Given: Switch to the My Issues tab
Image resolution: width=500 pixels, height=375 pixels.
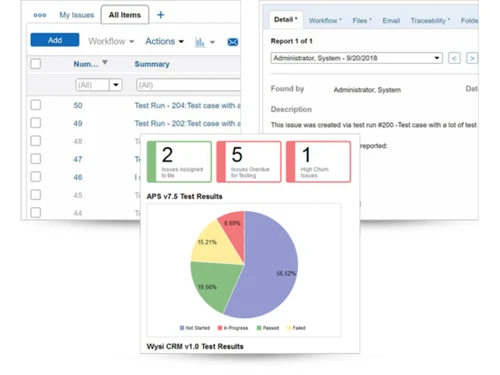Looking at the screenshot, I should click(x=77, y=15).
